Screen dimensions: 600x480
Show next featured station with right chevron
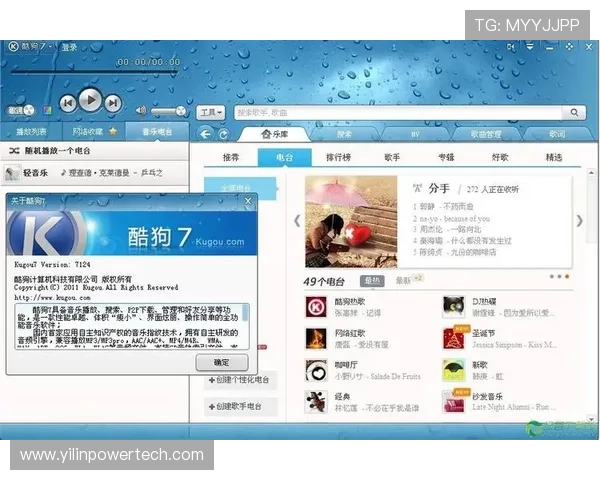click(x=579, y=220)
